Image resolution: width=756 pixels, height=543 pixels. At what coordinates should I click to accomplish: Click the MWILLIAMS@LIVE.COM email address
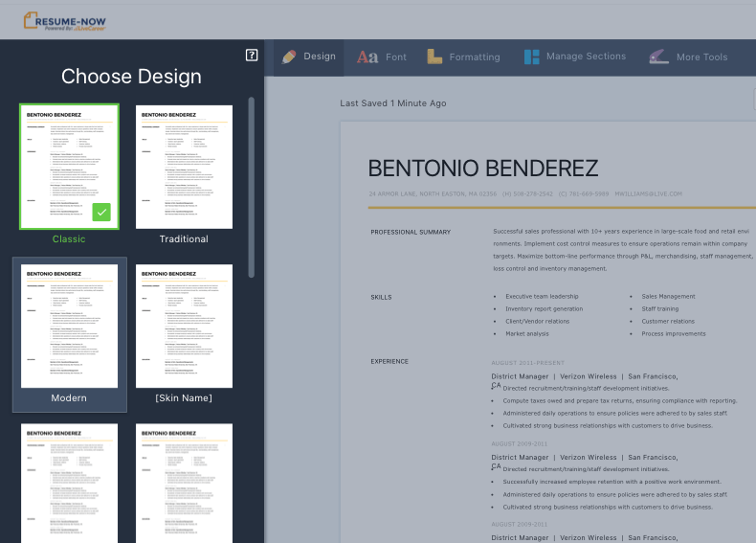point(649,194)
